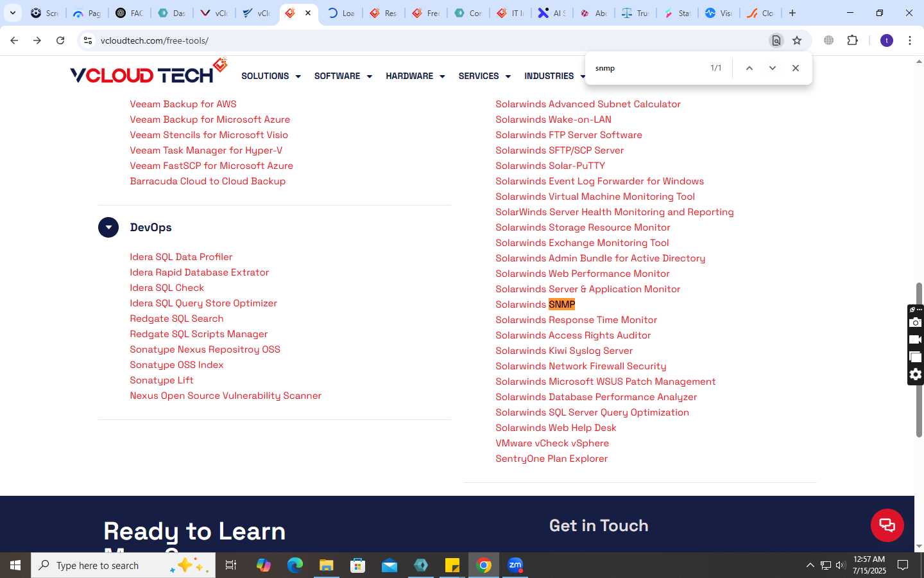924x578 pixels.
Task: Click the Windows taskbar search box
Action: (123, 565)
